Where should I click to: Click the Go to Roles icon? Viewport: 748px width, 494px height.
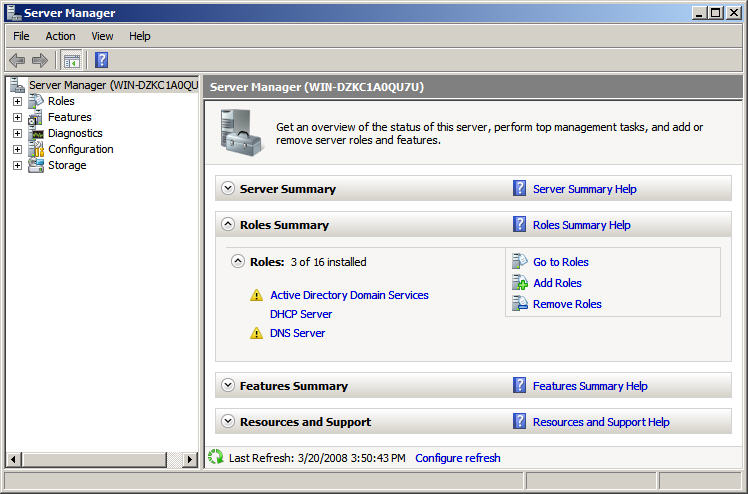click(519, 261)
